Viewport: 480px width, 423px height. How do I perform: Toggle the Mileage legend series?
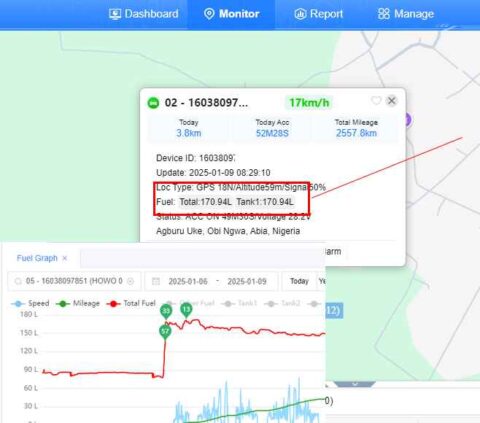pos(78,303)
